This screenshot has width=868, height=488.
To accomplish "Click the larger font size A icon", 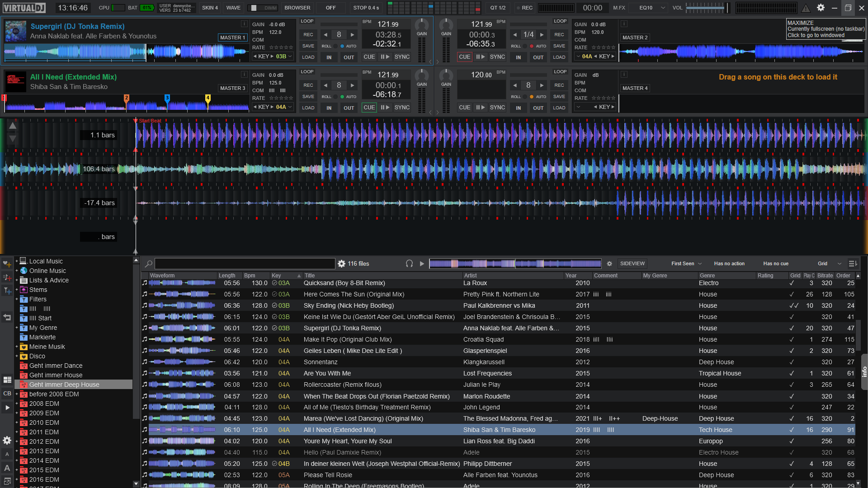I will tap(7, 468).
